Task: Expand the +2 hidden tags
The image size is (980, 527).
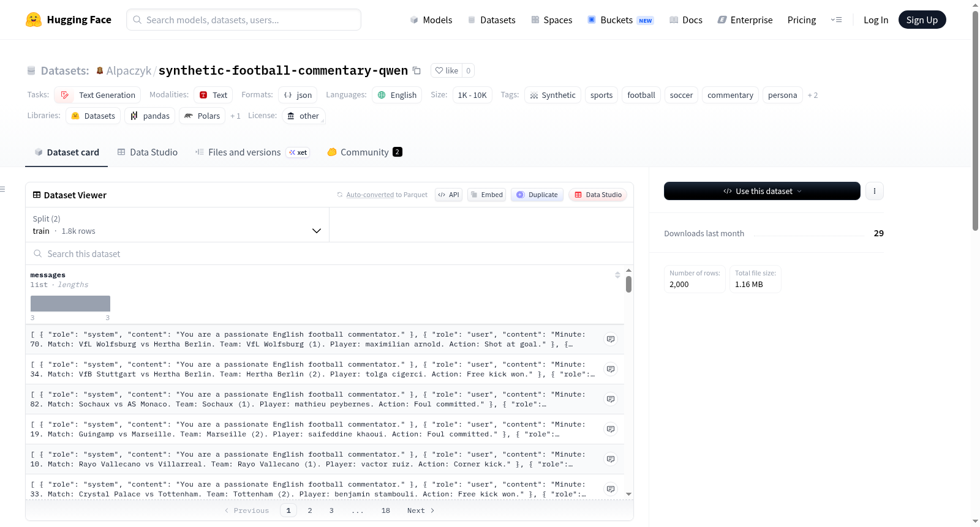Action: pyautogui.click(x=813, y=95)
